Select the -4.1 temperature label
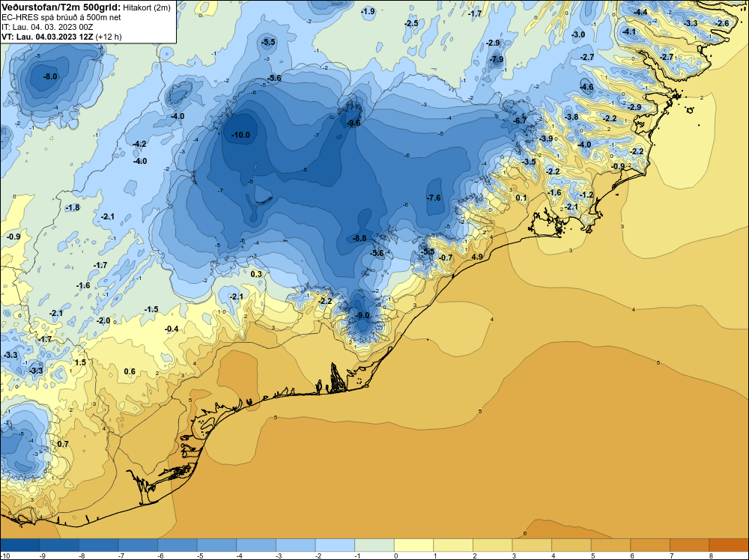Screen dimensions: 749x560 (629, 32)
